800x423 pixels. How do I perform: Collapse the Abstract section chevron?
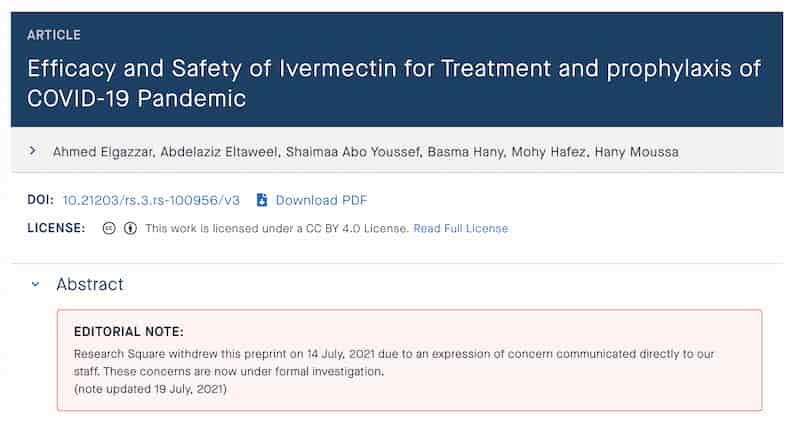click(35, 284)
